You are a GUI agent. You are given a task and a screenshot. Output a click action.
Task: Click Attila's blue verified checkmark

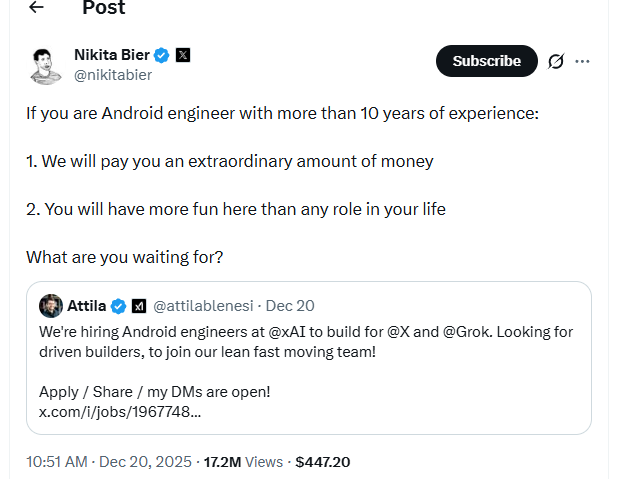coord(117,305)
